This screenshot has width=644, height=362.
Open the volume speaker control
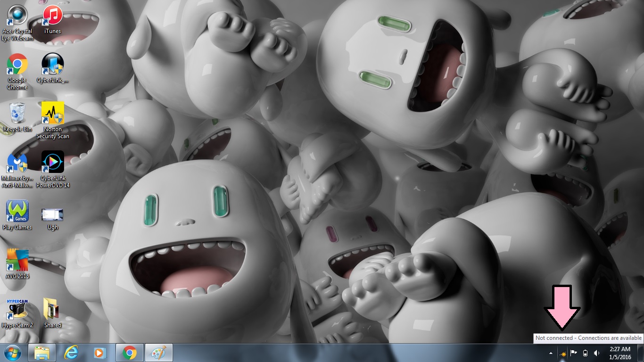(x=596, y=353)
